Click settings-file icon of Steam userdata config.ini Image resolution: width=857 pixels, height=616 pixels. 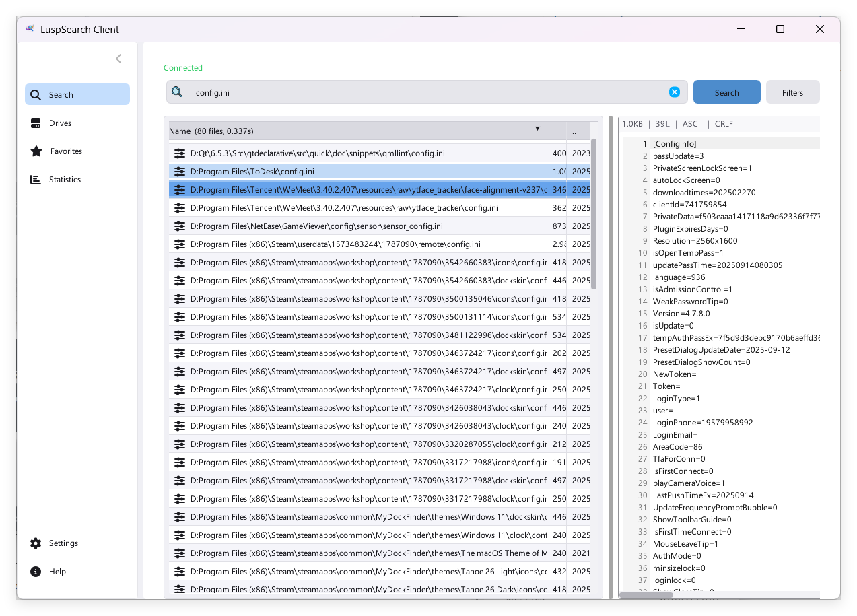[x=180, y=244]
